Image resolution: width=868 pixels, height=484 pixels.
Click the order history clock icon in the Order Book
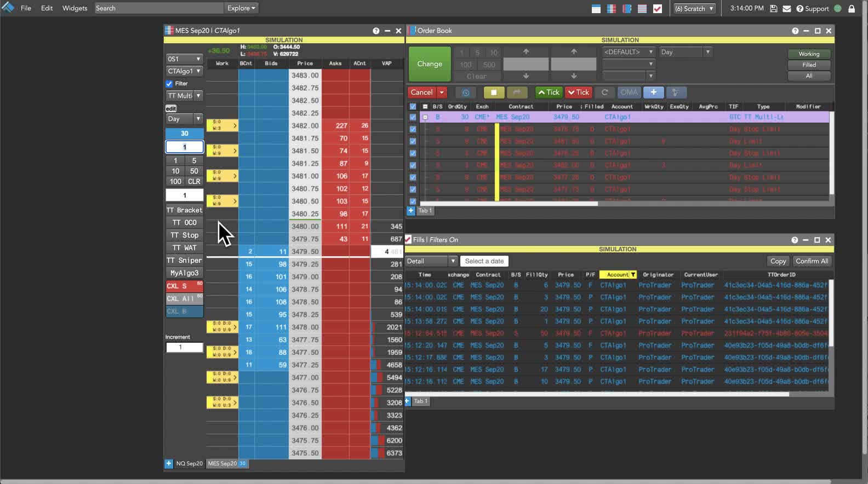tap(466, 93)
